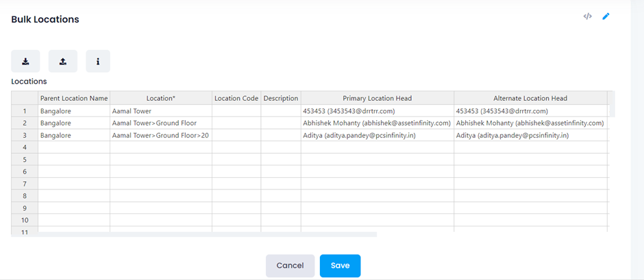This screenshot has height=280, width=644.
Task: Click the download template icon button
Action: pos(25,61)
